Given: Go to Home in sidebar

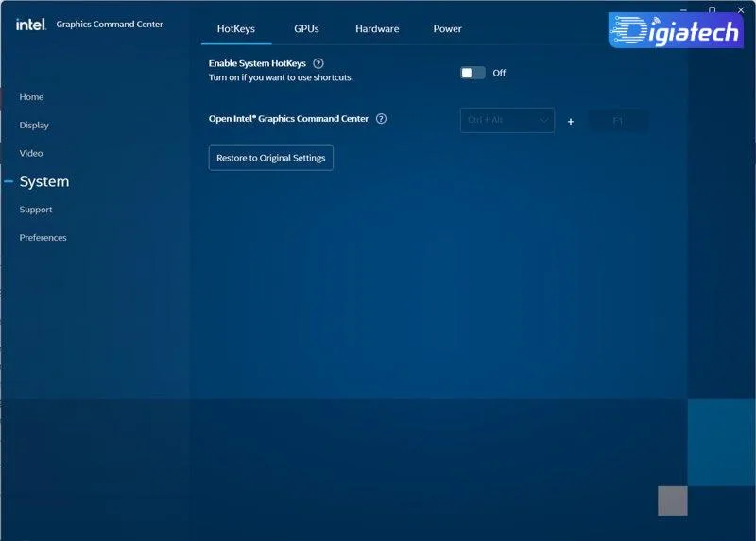Looking at the screenshot, I should [31, 97].
